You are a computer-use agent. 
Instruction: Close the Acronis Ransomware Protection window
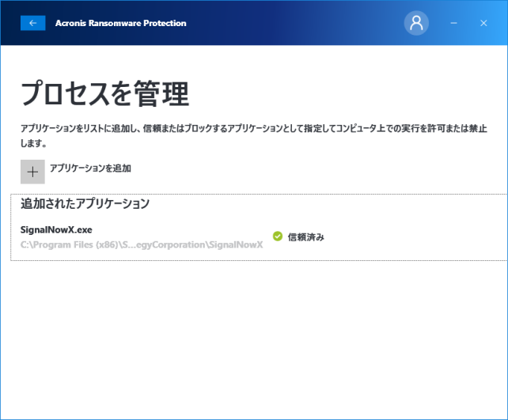tap(483, 23)
